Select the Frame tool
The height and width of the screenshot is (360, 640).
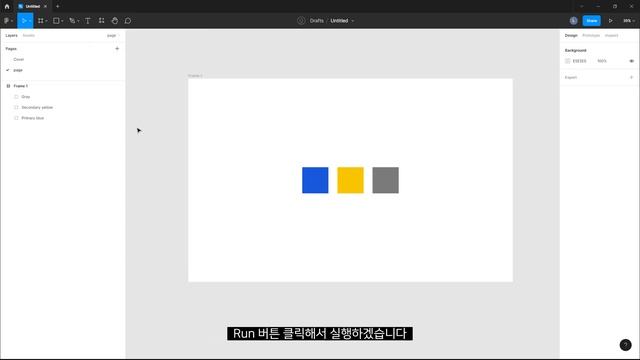[40, 20]
